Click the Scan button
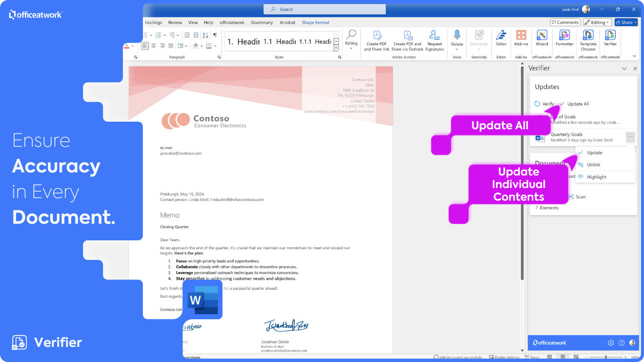Screen dimensions: 644x362 (x=577, y=197)
